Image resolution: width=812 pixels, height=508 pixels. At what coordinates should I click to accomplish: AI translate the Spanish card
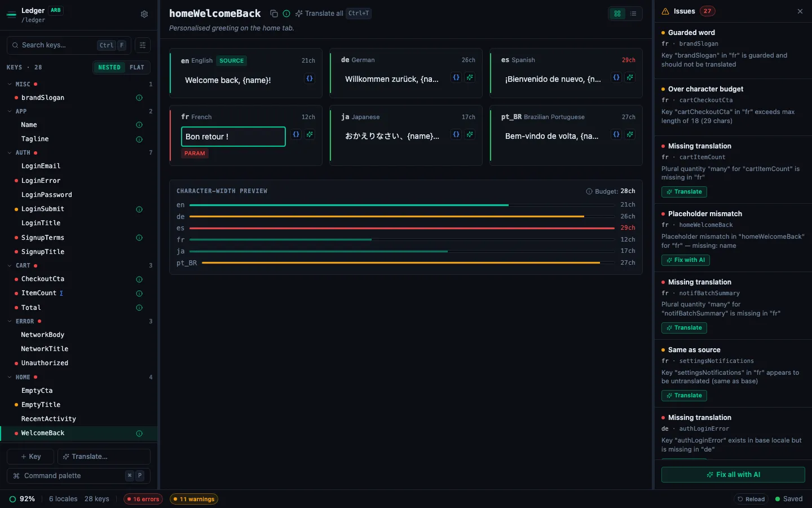pos(630,77)
